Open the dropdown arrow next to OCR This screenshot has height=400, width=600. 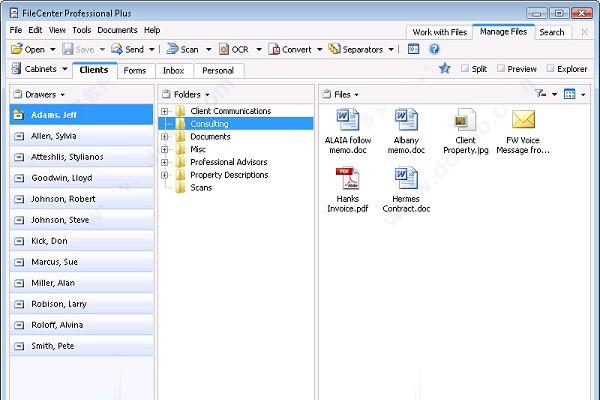(259, 49)
